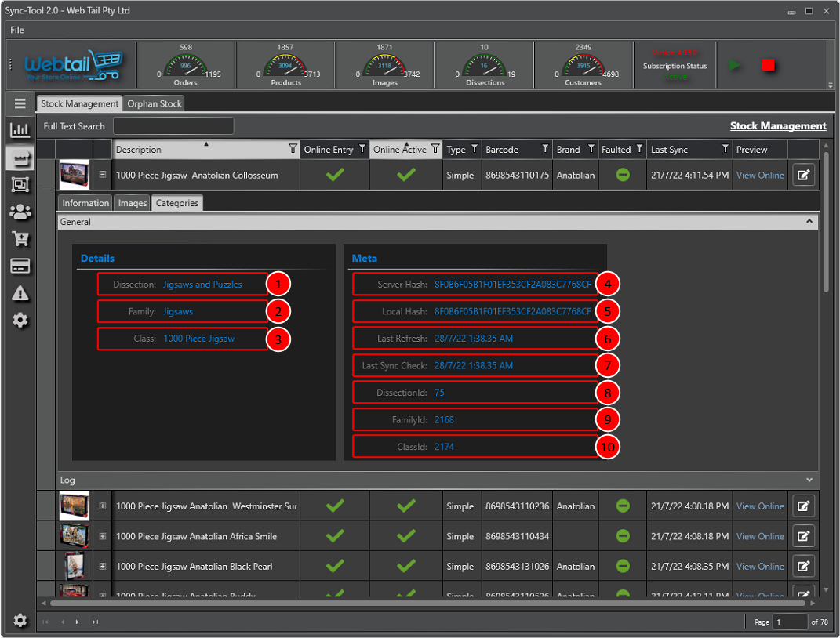Expand the Anatolian Westminster row details

click(103, 506)
